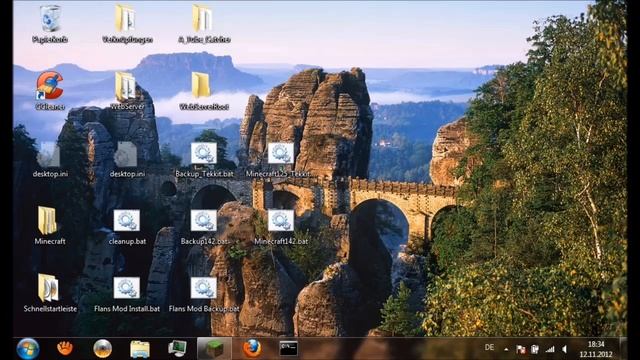
Task: Select the Backup142.bat file
Action: [x=204, y=227]
